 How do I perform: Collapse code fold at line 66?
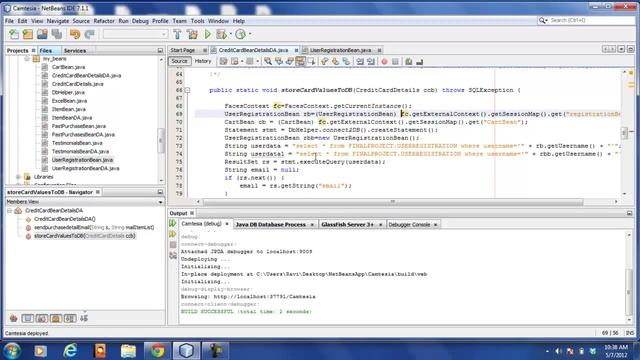(187, 90)
